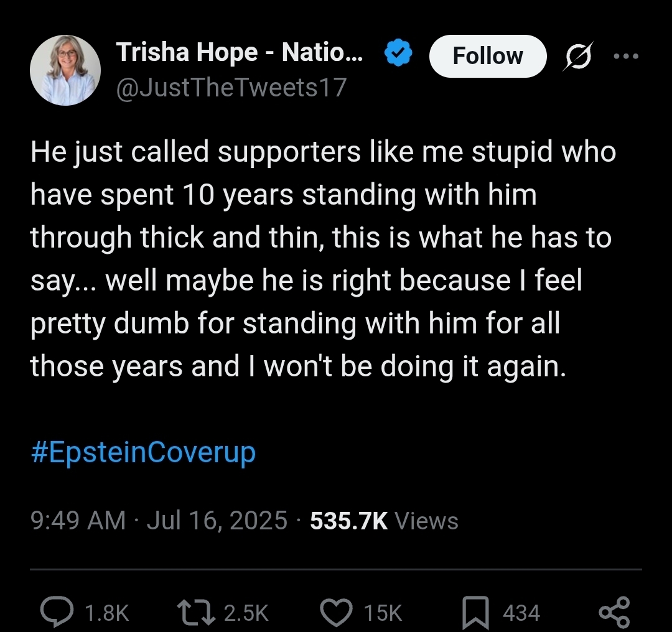
Task: Click the Trisha Hope display name
Action: click(240, 54)
